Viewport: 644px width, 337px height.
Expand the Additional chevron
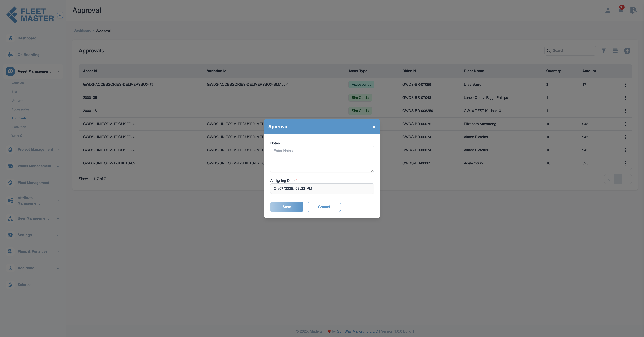click(58, 268)
